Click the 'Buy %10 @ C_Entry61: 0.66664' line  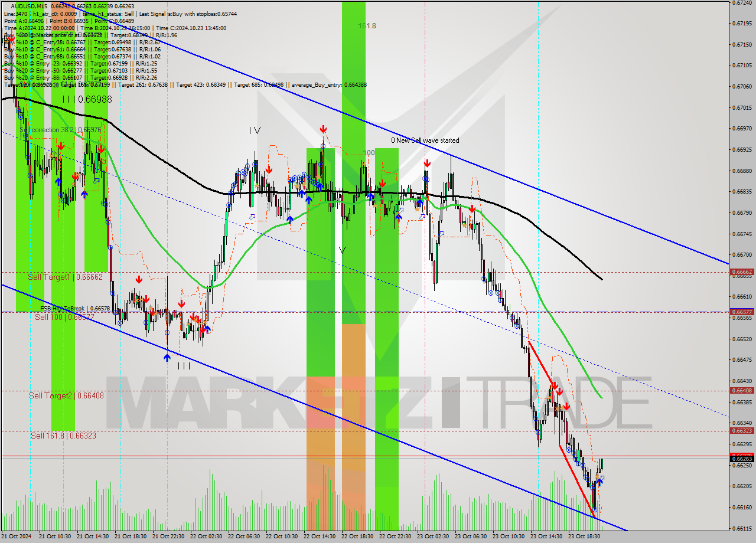(x=45, y=49)
